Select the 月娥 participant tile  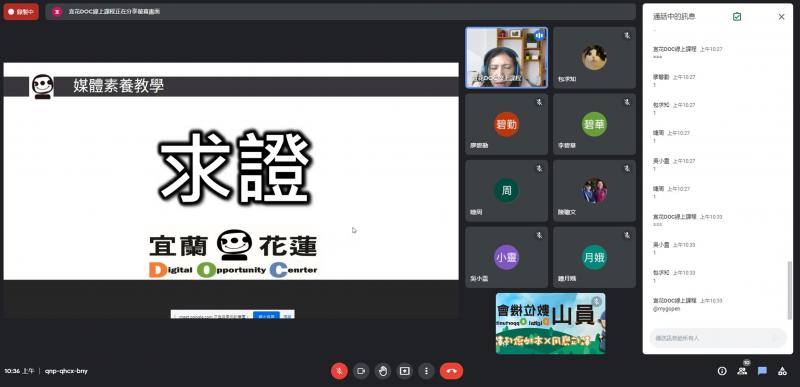[x=594, y=257]
